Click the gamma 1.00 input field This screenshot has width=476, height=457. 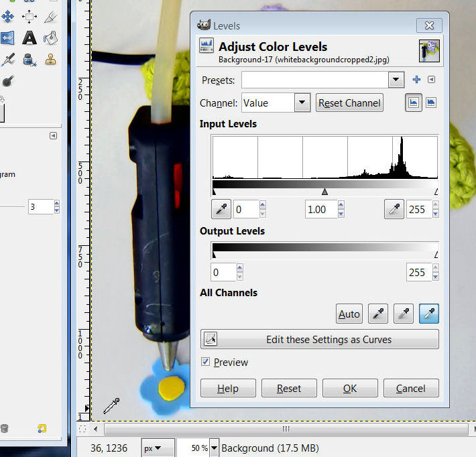(321, 209)
